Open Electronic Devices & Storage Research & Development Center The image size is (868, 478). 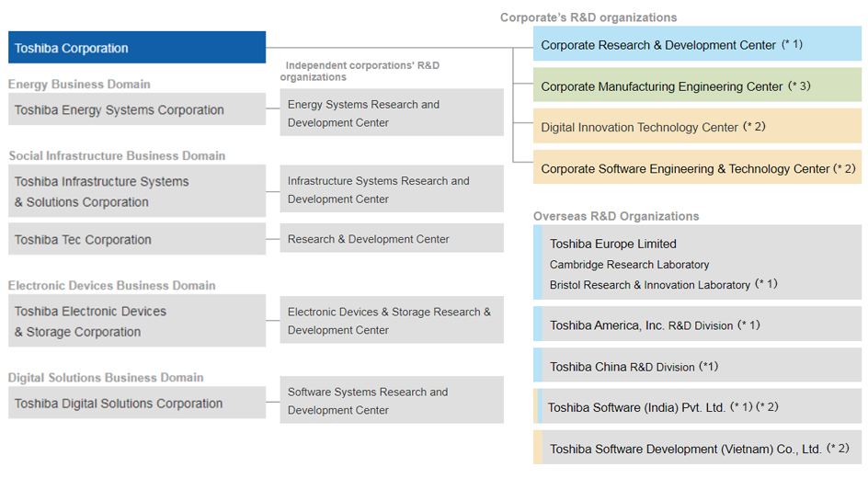coord(392,320)
